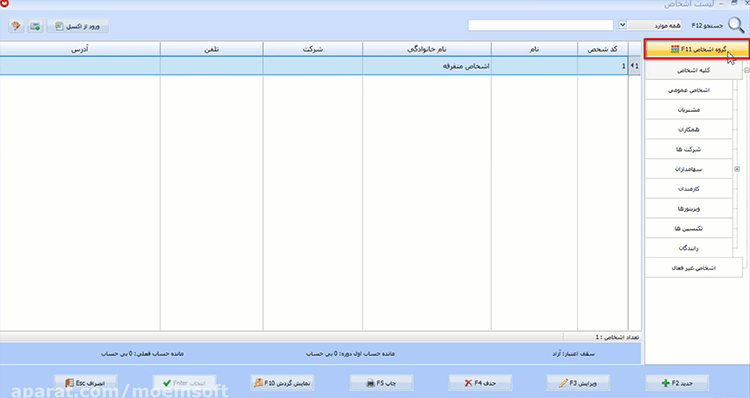
Task: Select همکاران group
Action: tap(689, 130)
